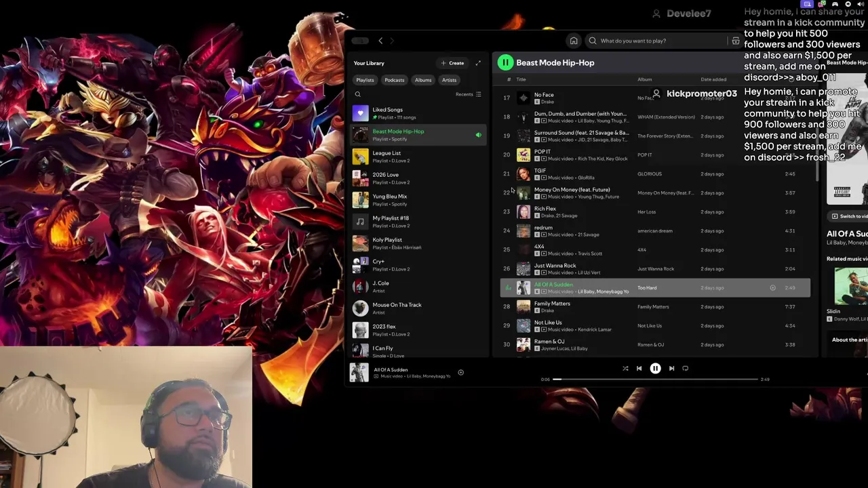This screenshot has width=868, height=488.
Task: Skip to next track
Action: 671,369
